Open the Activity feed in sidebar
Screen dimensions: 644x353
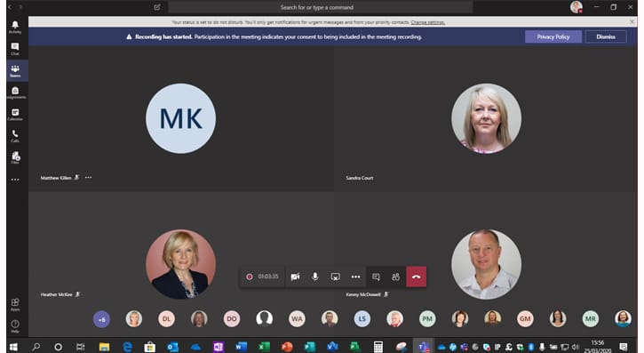click(15, 27)
